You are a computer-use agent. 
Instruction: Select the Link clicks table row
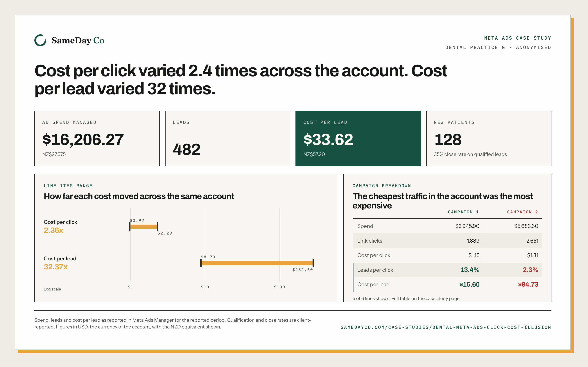click(x=447, y=241)
